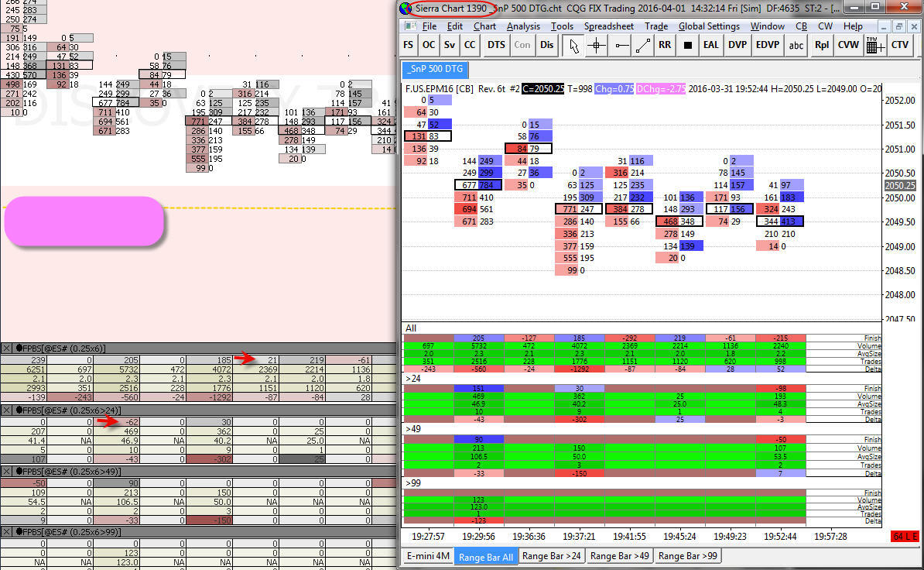
Task: Open the Chart menu
Action: point(484,26)
